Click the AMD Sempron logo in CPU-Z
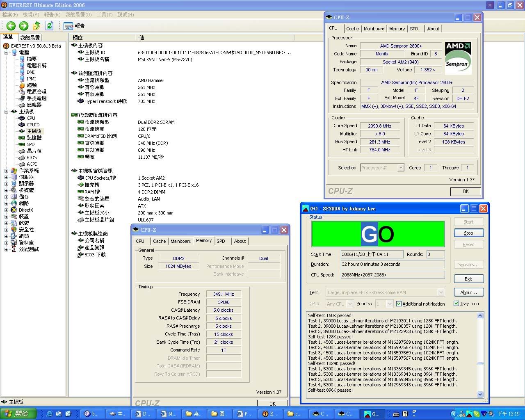 (458, 58)
